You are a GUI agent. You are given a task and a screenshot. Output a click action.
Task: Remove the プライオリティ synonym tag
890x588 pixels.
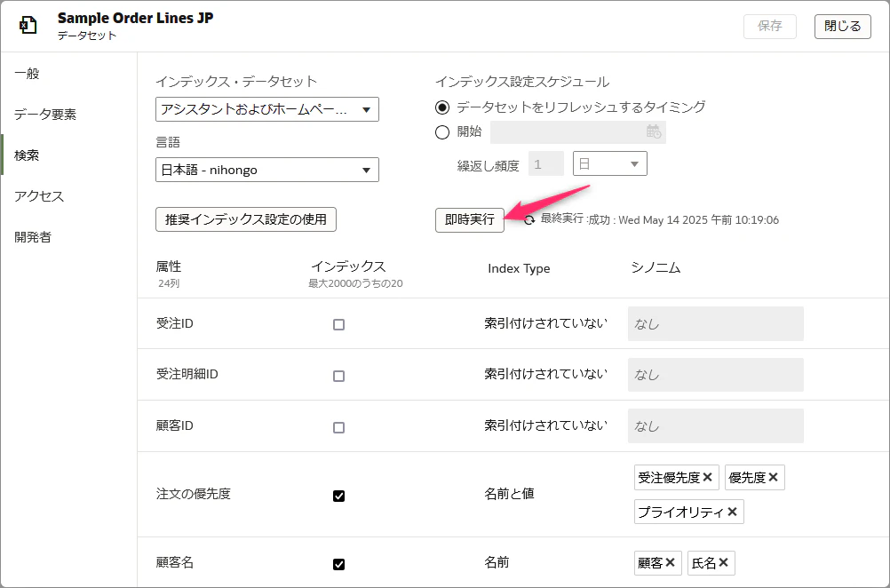click(x=732, y=512)
